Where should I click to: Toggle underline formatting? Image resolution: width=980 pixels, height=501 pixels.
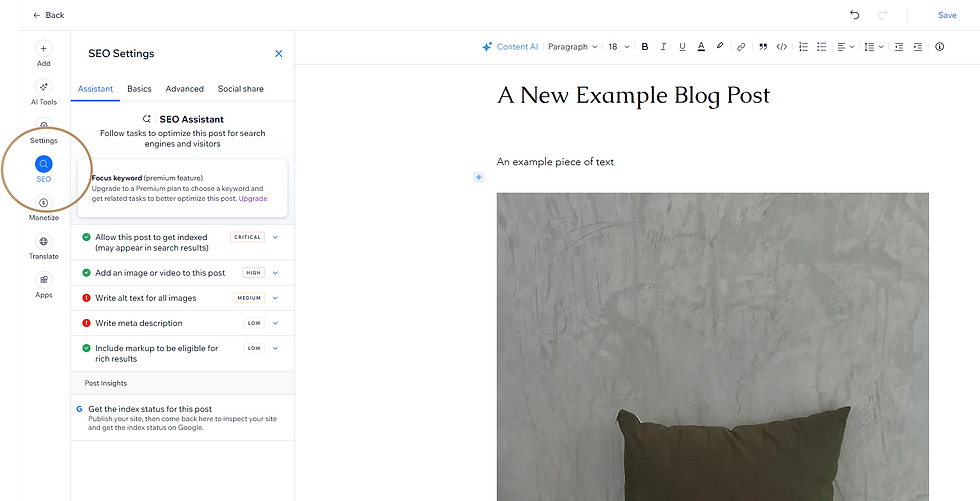(x=682, y=47)
